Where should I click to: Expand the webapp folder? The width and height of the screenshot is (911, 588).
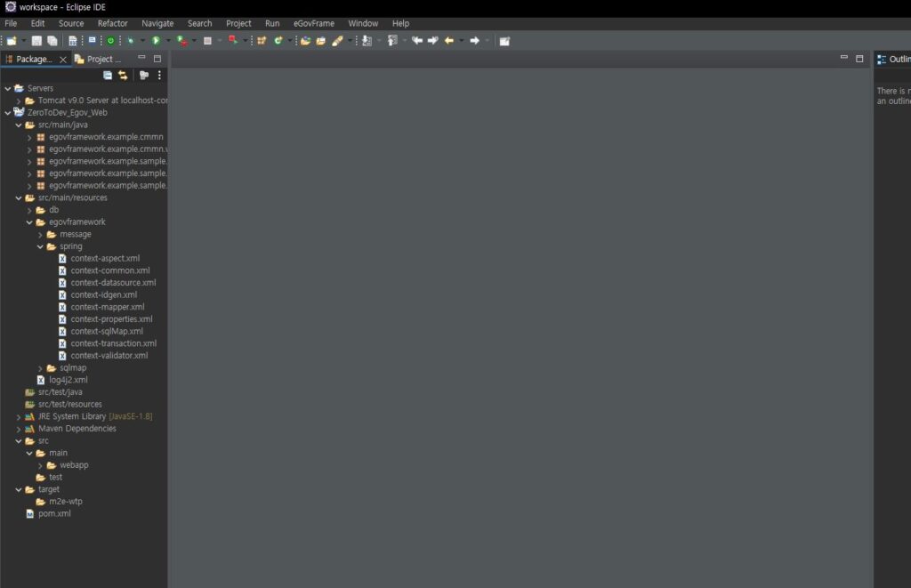40,465
